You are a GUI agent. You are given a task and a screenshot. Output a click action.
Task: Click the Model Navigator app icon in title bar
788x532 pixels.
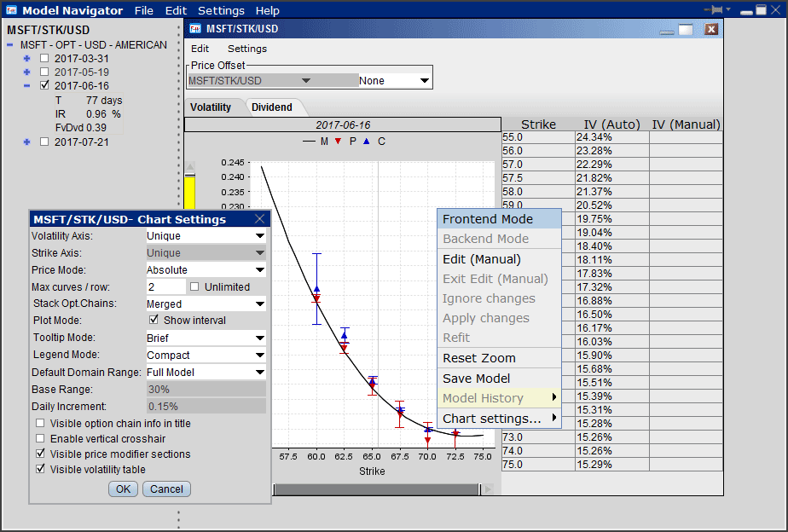click(12, 10)
